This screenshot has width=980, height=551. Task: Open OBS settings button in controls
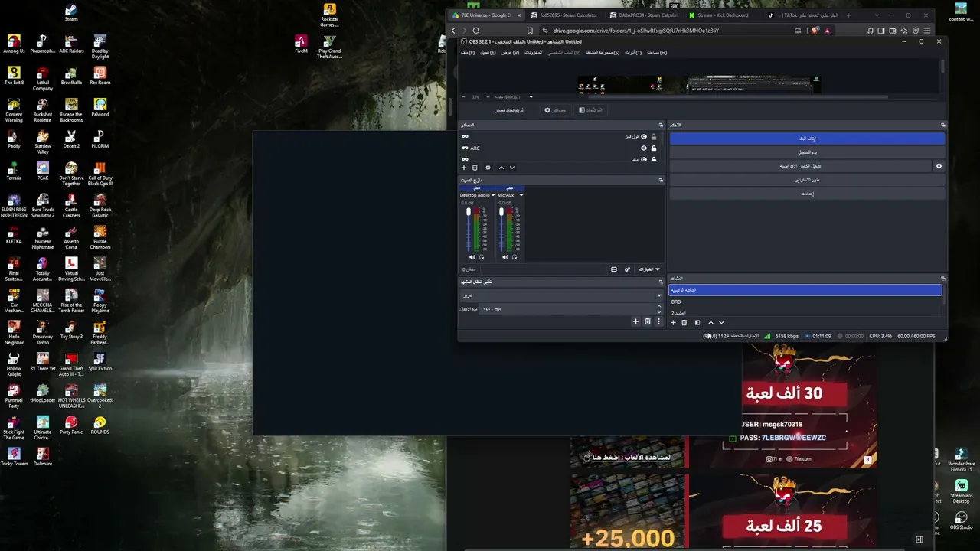pos(807,194)
